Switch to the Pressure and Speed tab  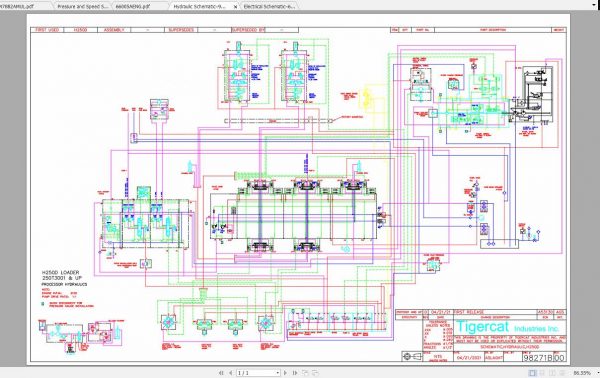click(83, 7)
